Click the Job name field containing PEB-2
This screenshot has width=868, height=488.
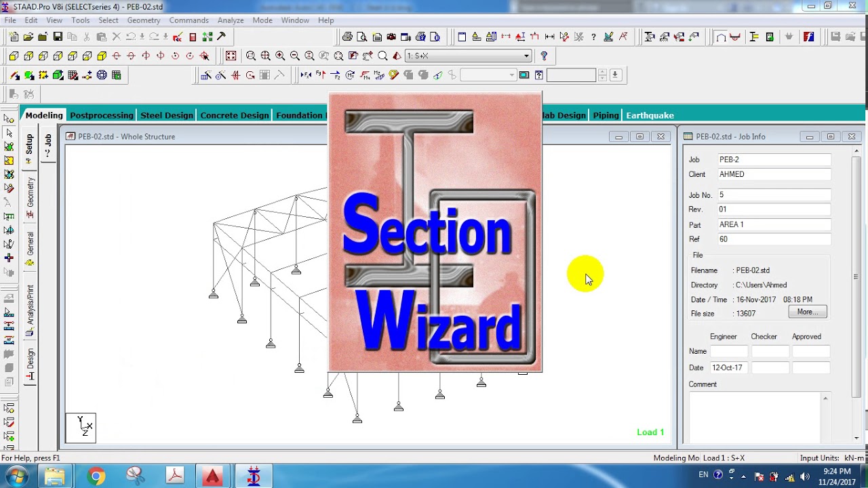click(x=774, y=160)
